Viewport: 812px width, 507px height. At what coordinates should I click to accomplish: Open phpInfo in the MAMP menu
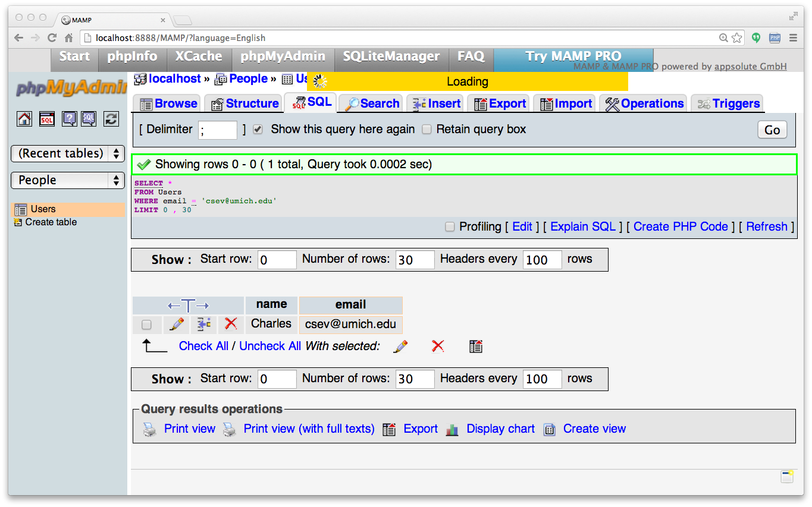point(132,56)
